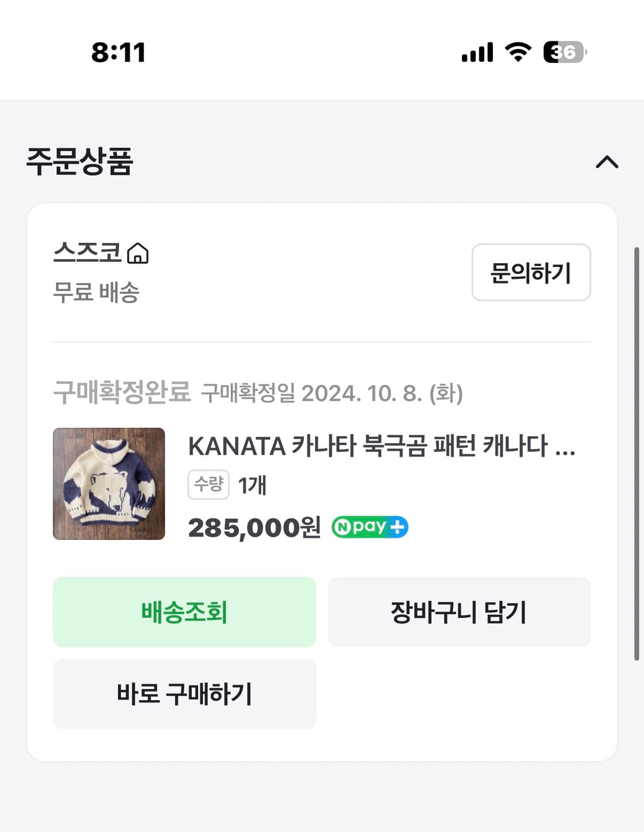Collapse the 주문상품 section chevron

pyautogui.click(x=607, y=163)
